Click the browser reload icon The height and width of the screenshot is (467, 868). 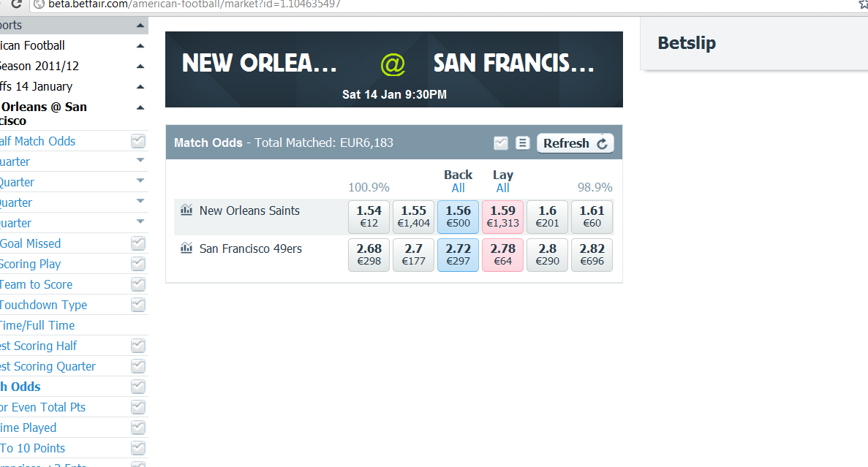point(16,4)
